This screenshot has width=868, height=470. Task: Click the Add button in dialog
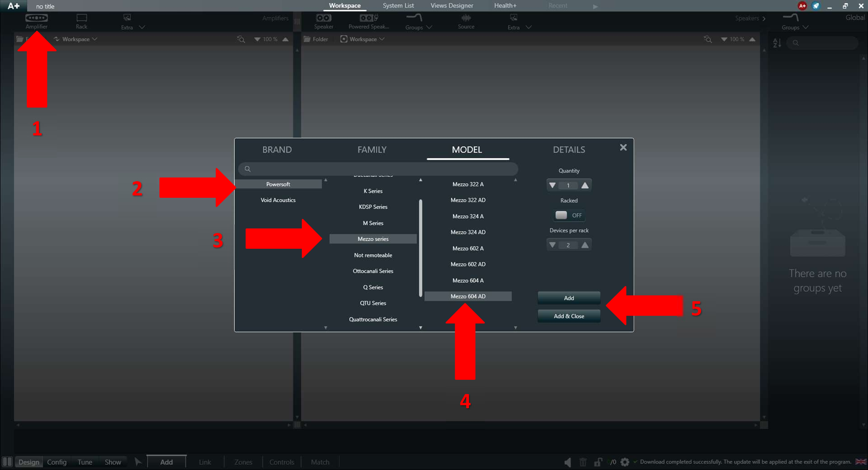coord(569,298)
